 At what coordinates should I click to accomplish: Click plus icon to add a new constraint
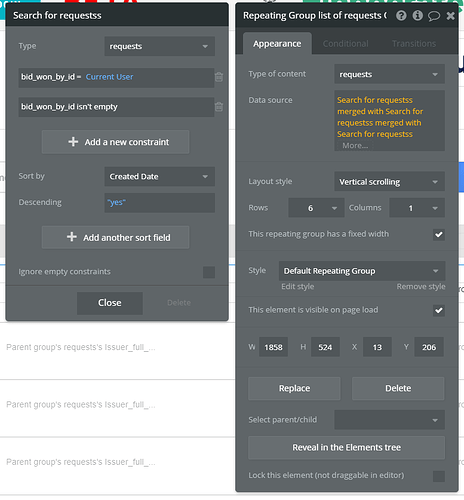click(73, 142)
